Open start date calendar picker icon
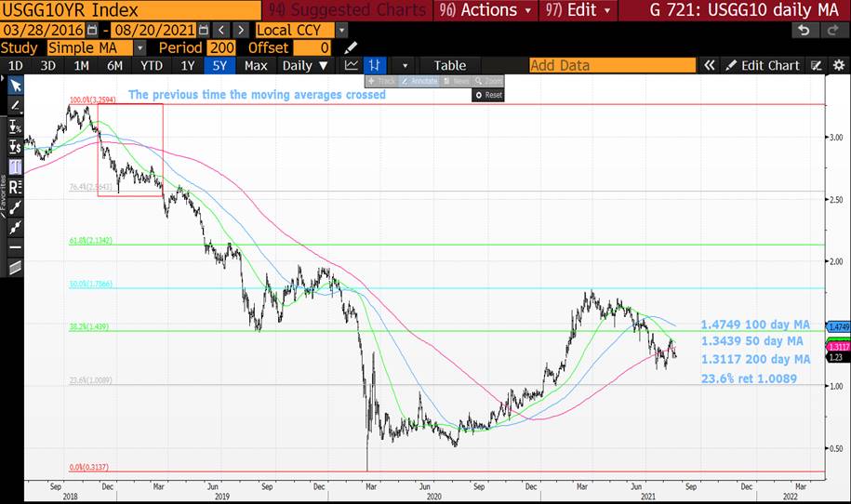851x504 pixels. (93, 30)
